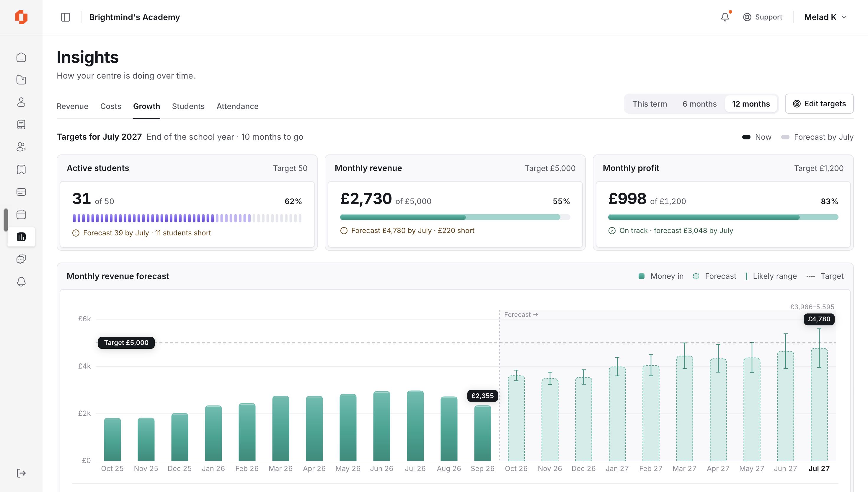Toggle the Likely range legend item

tap(771, 276)
